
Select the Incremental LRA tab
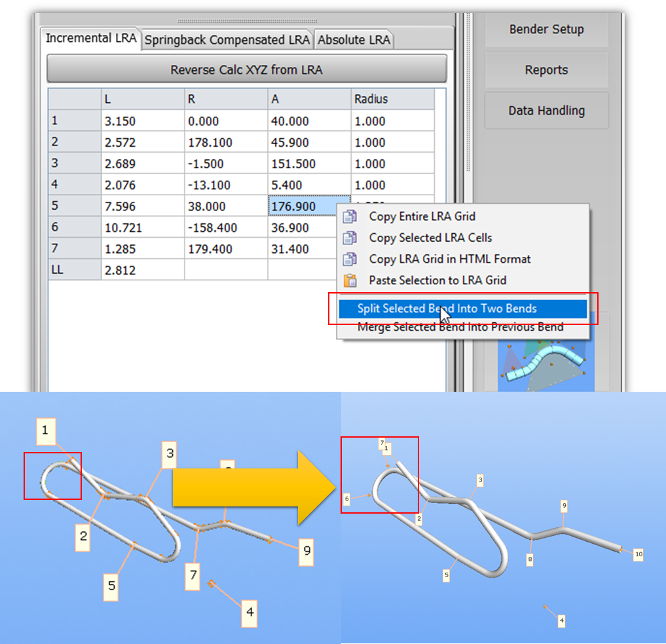click(x=91, y=38)
